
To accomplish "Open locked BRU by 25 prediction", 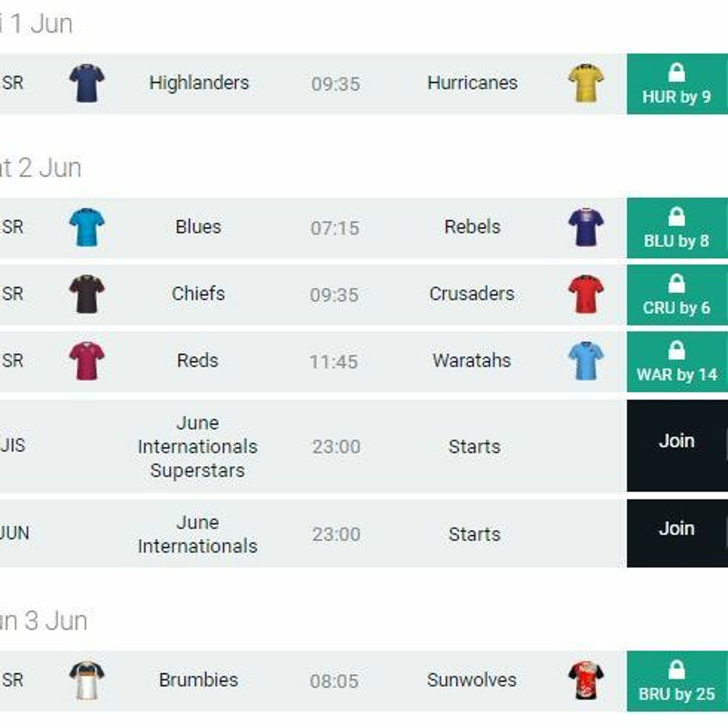I will [x=677, y=681].
